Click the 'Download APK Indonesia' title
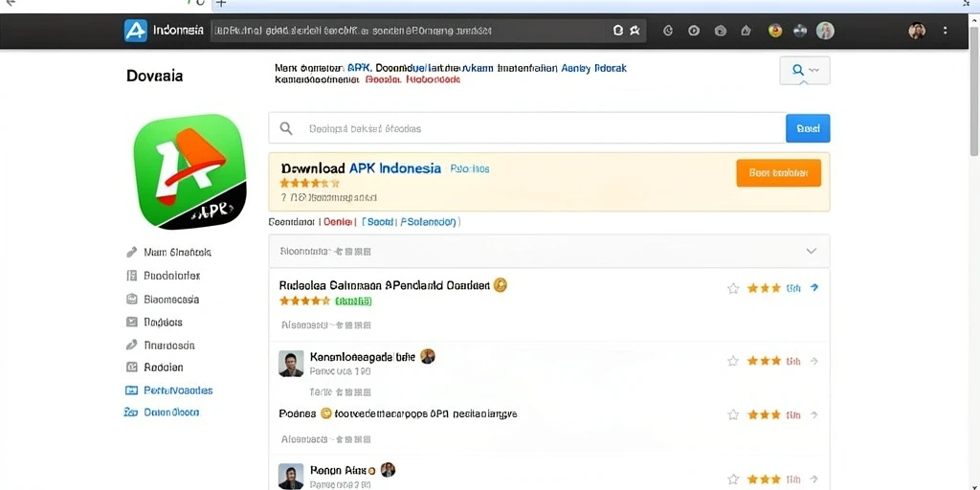This screenshot has height=490, width=980. [x=361, y=168]
